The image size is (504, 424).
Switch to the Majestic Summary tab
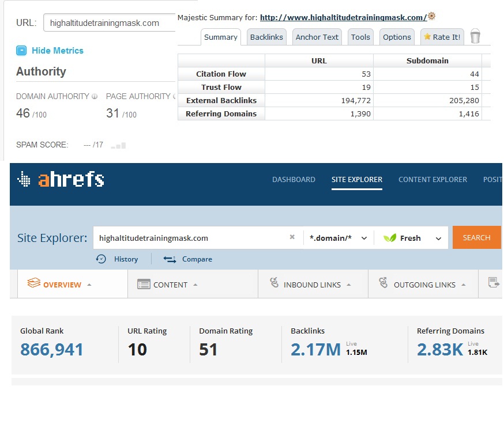(x=221, y=37)
